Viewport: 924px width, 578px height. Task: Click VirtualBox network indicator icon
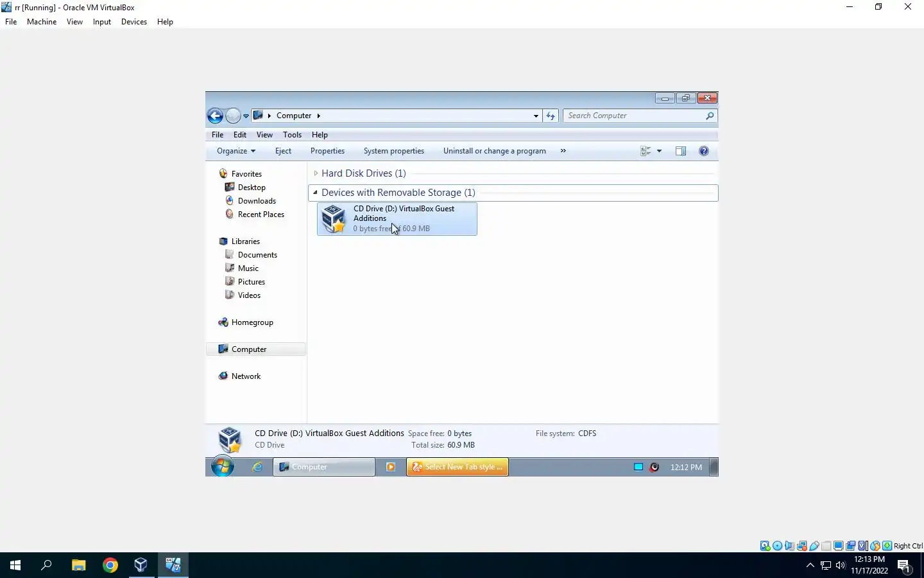click(x=801, y=546)
